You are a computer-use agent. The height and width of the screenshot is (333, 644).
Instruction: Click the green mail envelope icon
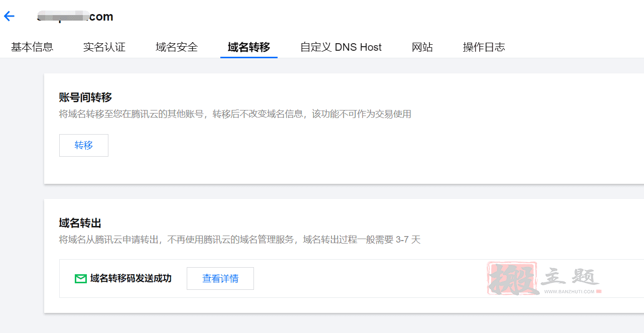click(x=81, y=279)
